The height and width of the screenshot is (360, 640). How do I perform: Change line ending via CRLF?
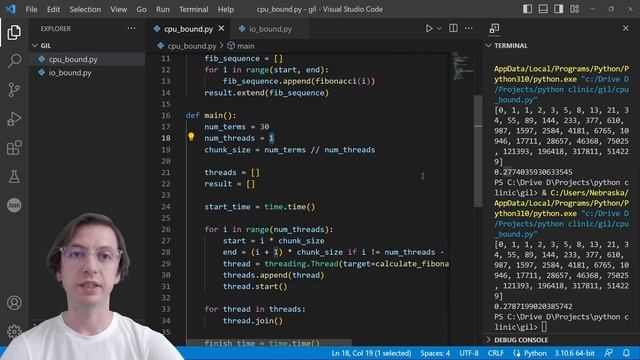tap(496, 353)
